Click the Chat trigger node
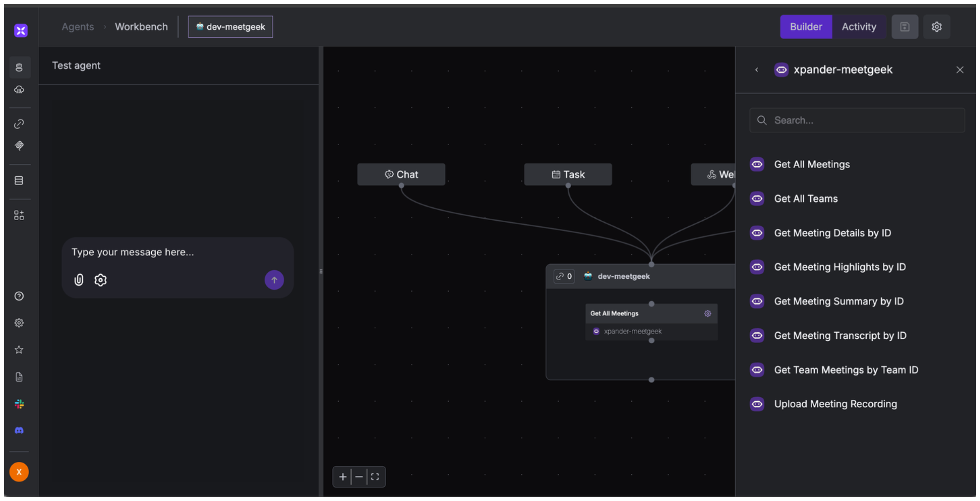Image resolution: width=980 pixels, height=501 pixels. (401, 174)
